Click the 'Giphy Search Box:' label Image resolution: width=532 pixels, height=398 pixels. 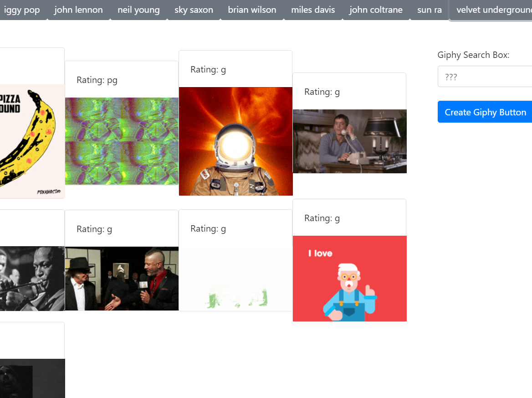[473, 55]
